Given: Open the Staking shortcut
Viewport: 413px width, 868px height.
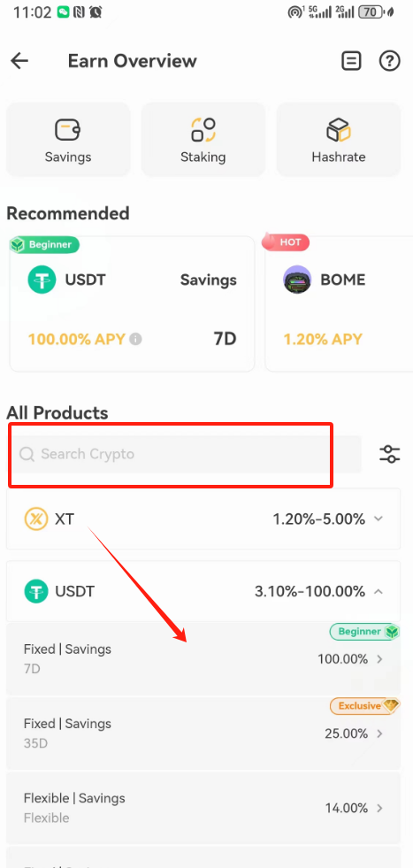Looking at the screenshot, I should pos(203,140).
